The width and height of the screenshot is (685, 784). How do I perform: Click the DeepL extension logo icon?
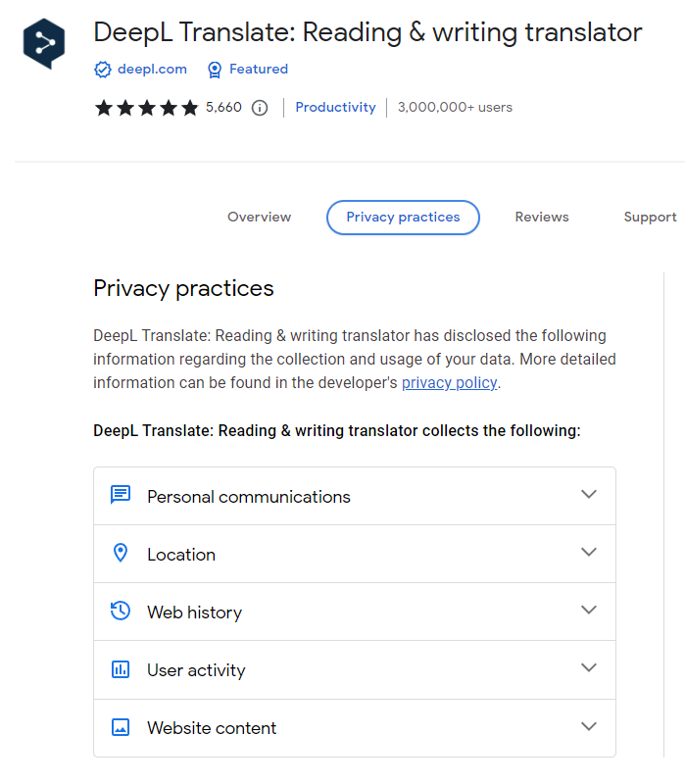(44, 43)
